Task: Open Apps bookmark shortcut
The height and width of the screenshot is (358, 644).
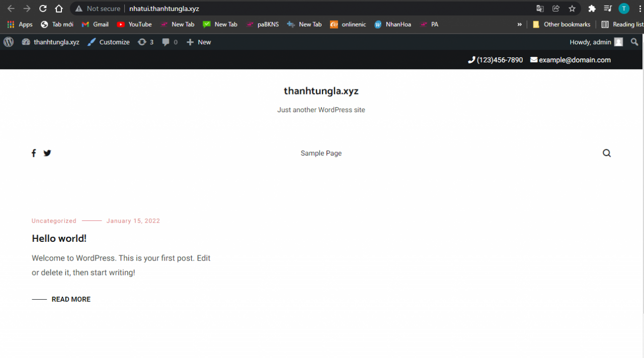Action: (x=20, y=24)
